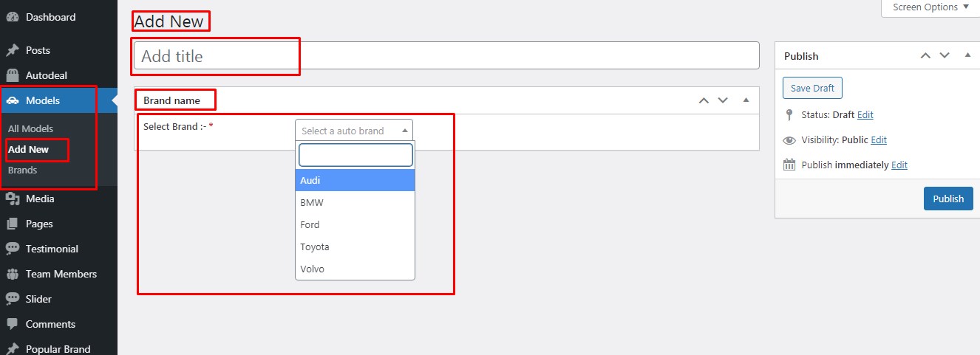Screen dimensions: 980x355
Task: Click the Pages document icon
Action: (x=13, y=224)
